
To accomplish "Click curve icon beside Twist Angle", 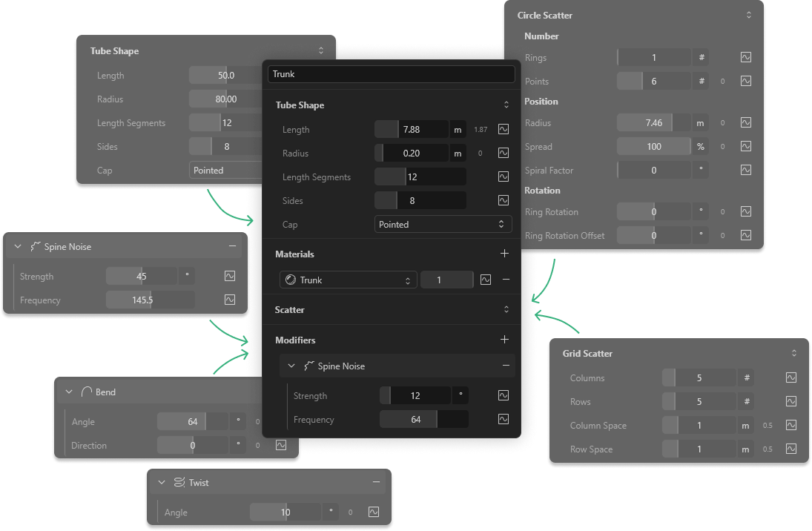I will click(x=374, y=512).
